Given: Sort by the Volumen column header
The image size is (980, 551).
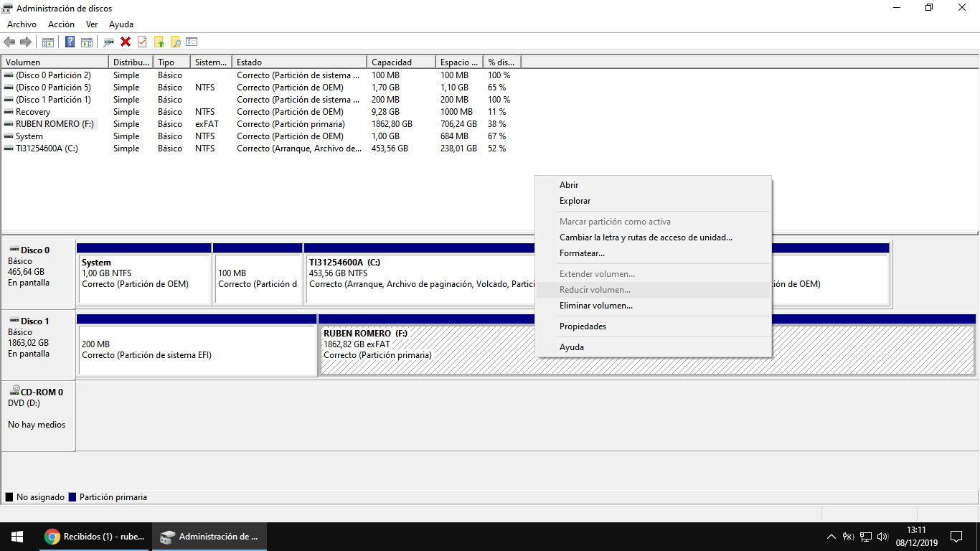Looking at the screenshot, I should [55, 62].
